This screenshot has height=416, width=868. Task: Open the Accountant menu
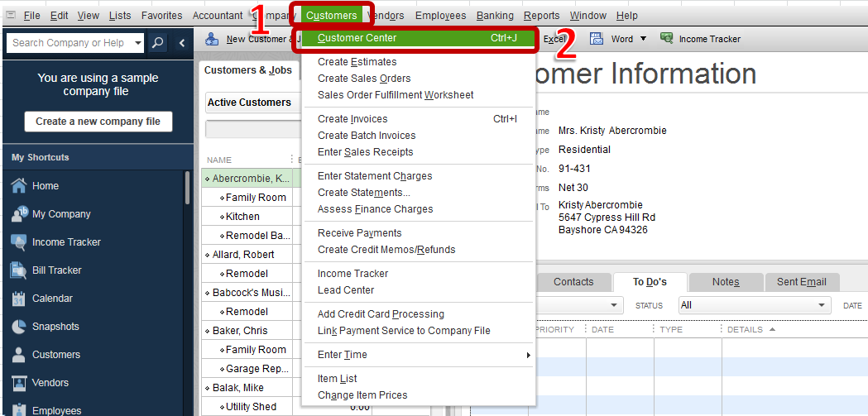(x=218, y=16)
